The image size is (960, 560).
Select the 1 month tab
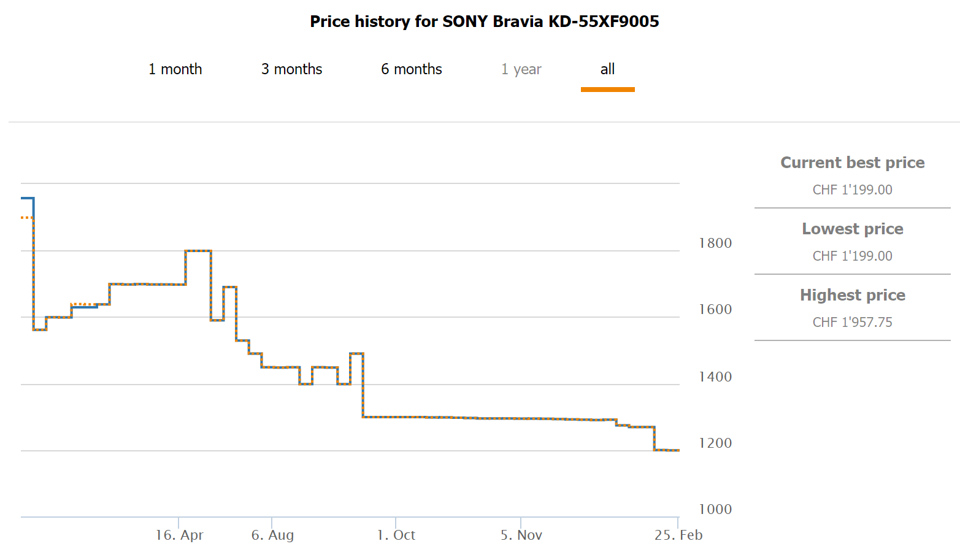(x=175, y=69)
